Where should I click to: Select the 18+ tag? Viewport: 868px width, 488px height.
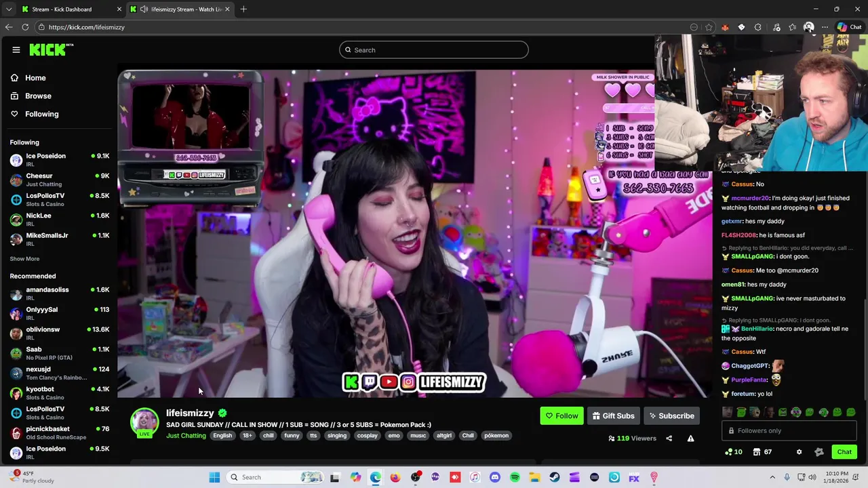pos(247,436)
